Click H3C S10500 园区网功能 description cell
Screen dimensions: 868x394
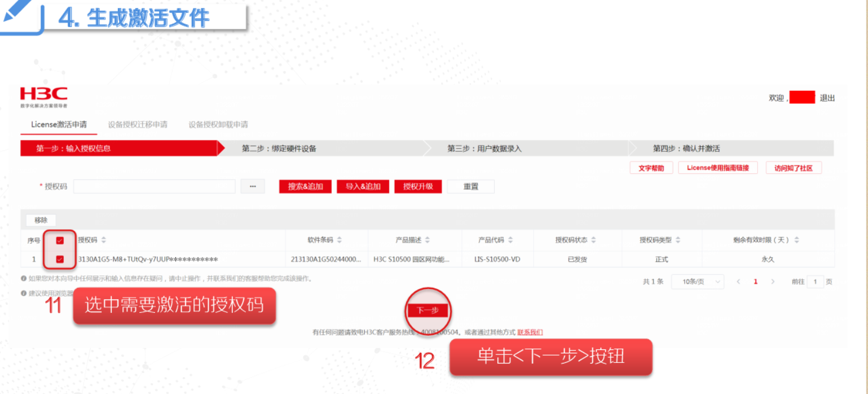click(x=411, y=260)
